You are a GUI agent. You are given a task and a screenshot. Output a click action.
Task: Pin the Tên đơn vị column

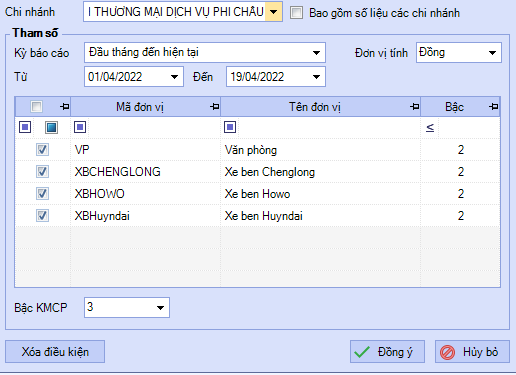(415, 107)
